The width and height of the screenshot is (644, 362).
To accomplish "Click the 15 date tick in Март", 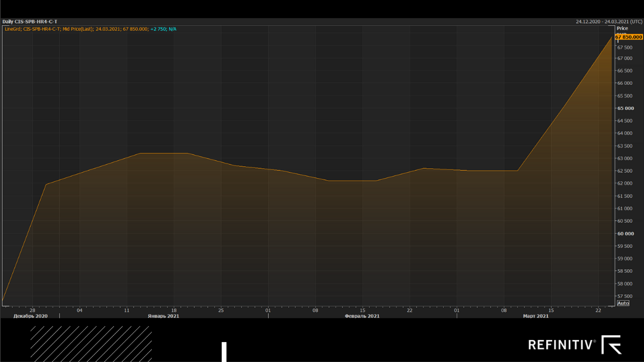I will click(551, 310).
